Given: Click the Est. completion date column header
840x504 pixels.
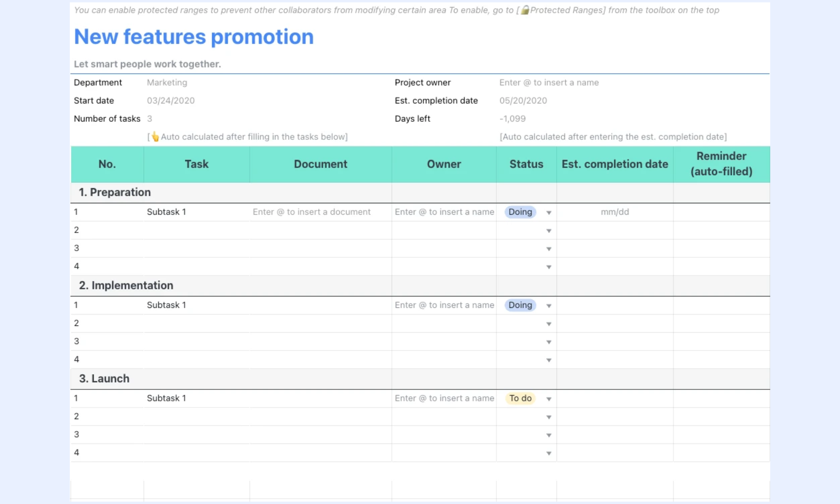Looking at the screenshot, I should point(615,164).
